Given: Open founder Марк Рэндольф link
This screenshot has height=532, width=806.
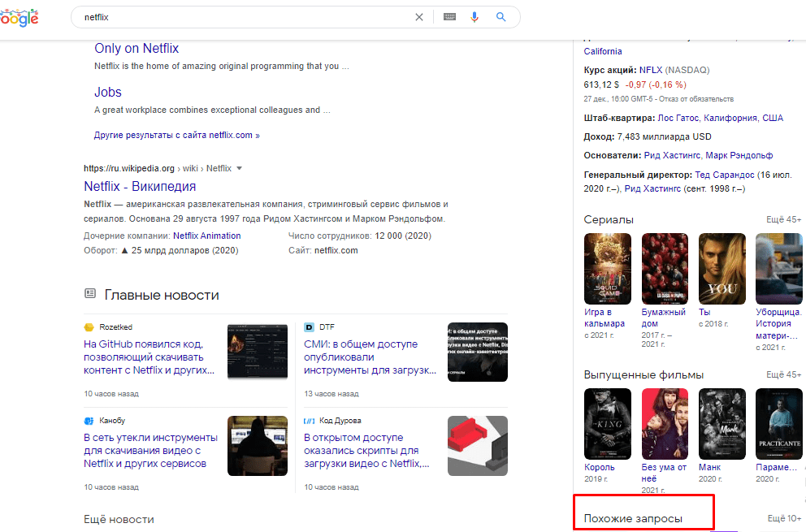Looking at the screenshot, I should 739,155.
